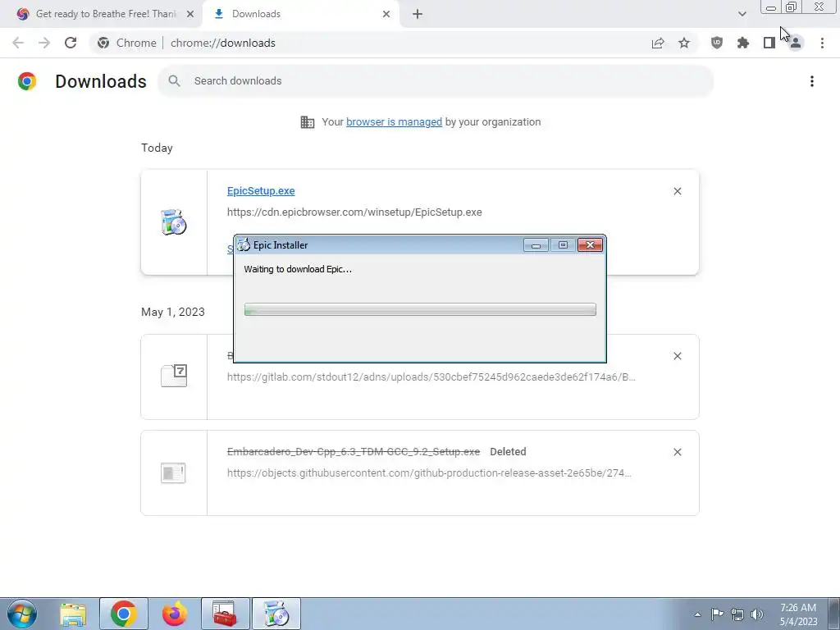Select Epic Installer taskbar button
Image resolution: width=840 pixels, height=630 pixels.
276,614
